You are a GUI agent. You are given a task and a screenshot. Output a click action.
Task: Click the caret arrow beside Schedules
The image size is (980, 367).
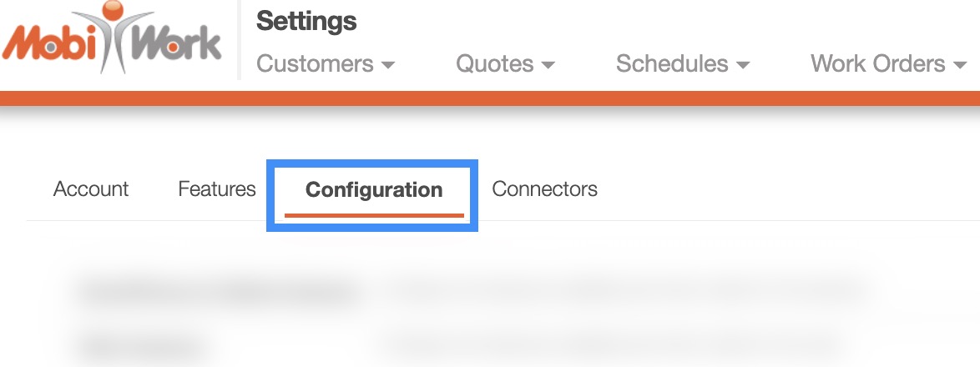[742, 65]
